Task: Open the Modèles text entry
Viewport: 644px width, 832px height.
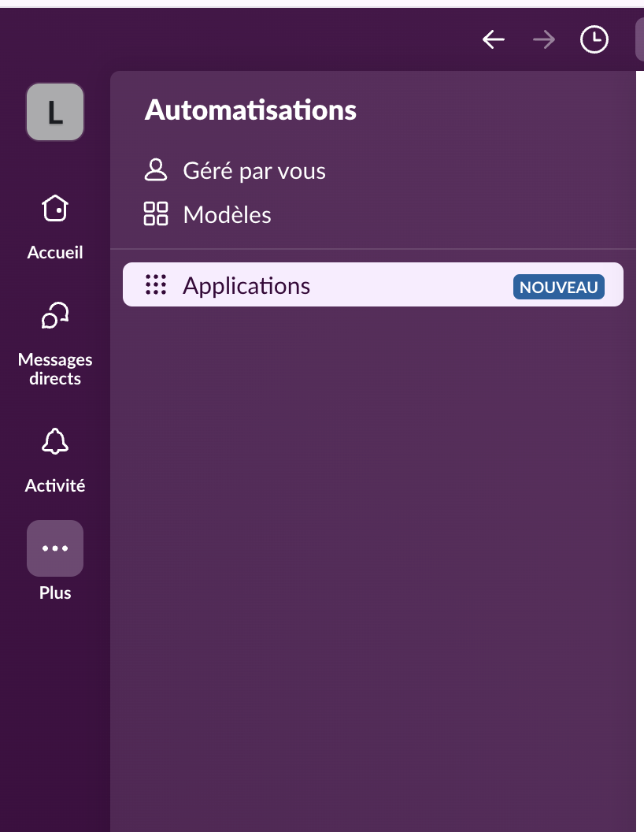Action: (227, 215)
